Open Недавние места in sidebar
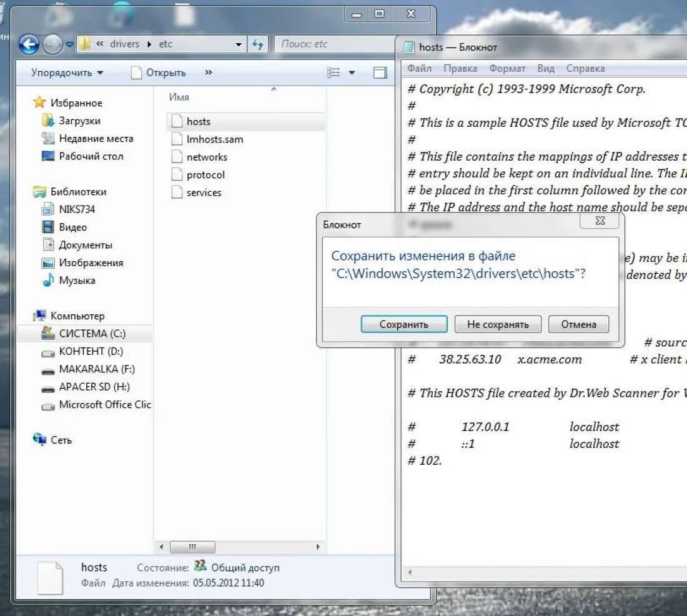 coord(96,139)
